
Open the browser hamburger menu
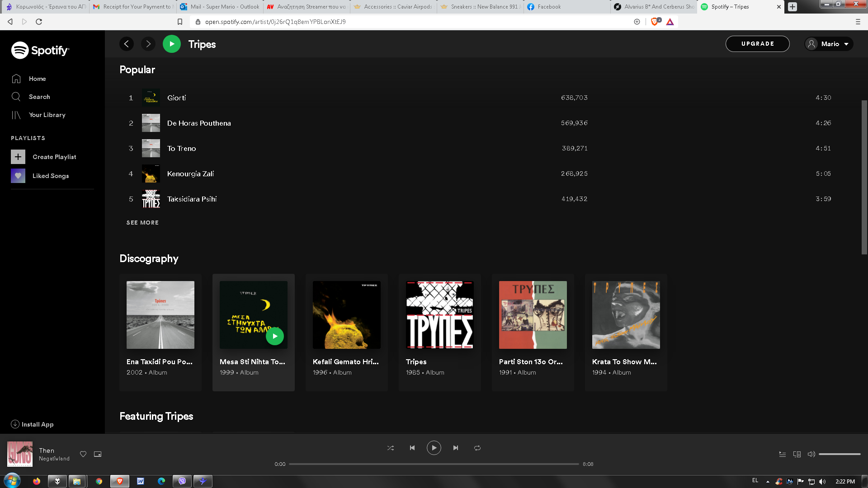coord(858,22)
